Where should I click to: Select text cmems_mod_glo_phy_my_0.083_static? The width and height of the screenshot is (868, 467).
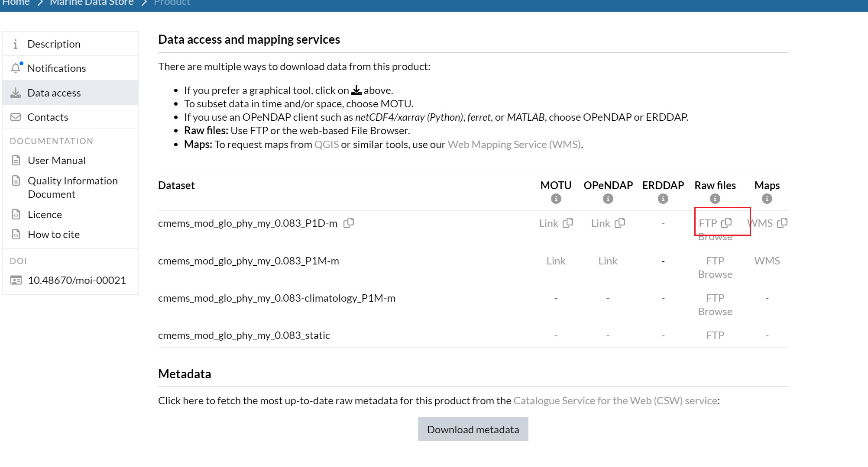point(244,335)
